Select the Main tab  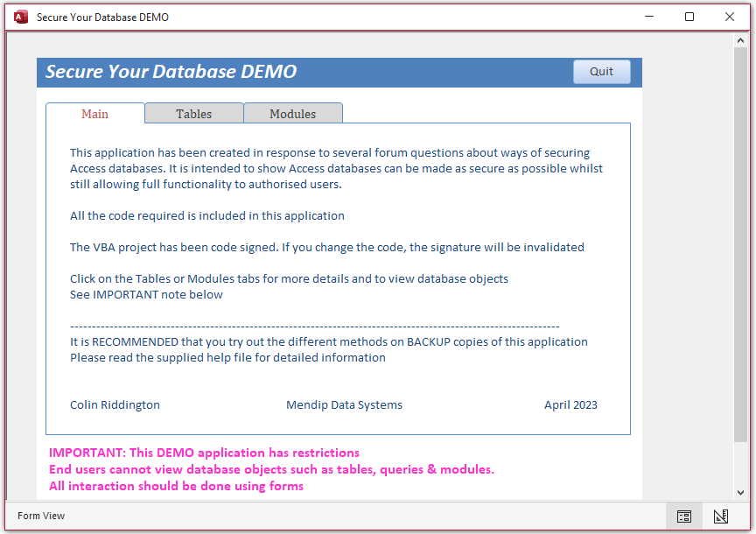point(95,114)
